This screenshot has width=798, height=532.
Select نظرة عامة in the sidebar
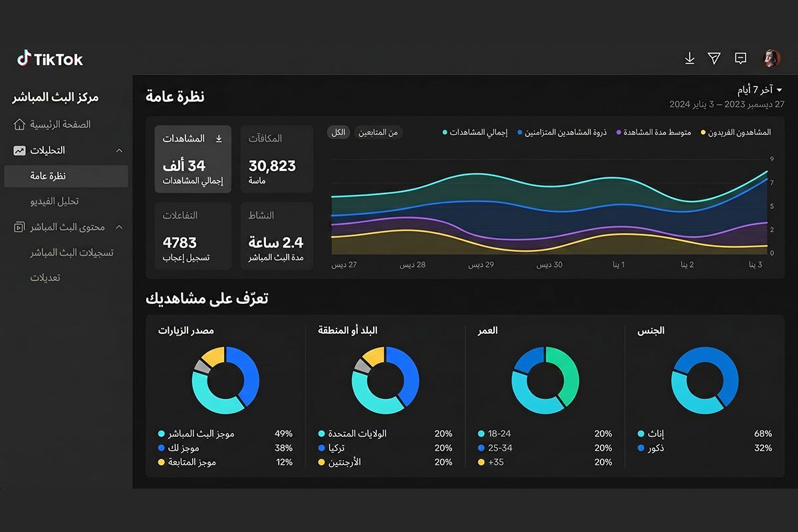66,176
